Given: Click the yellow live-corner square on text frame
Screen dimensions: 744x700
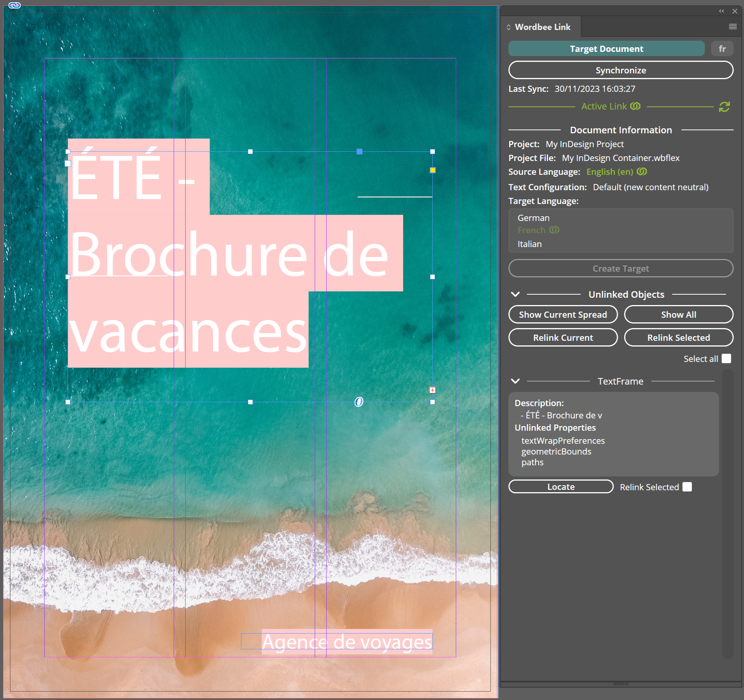Looking at the screenshot, I should point(432,170).
